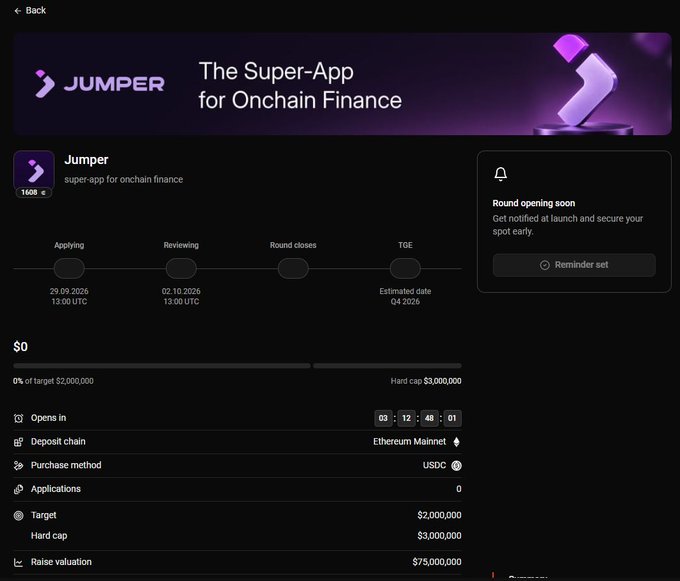Click the countdown seconds box '01'

[x=452, y=418]
